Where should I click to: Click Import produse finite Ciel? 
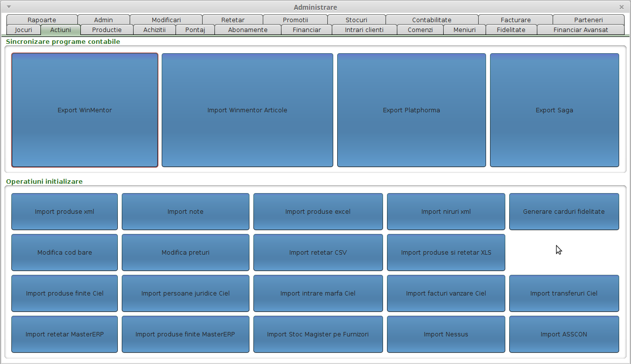pos(65,294)
